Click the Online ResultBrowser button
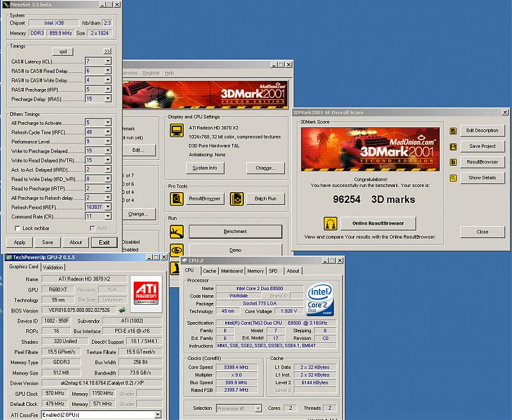This screenshot has height=420, width=512. [x=378, y=223]
